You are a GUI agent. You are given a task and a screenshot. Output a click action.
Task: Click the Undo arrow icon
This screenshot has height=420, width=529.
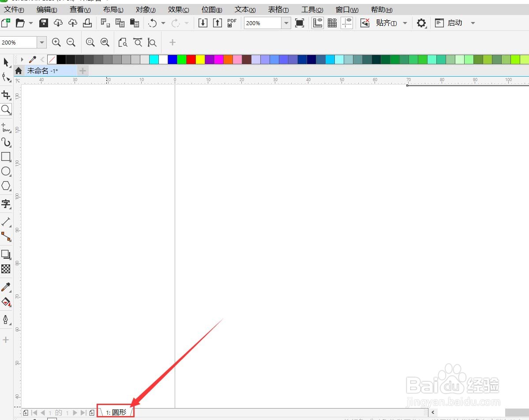point(153,23)
